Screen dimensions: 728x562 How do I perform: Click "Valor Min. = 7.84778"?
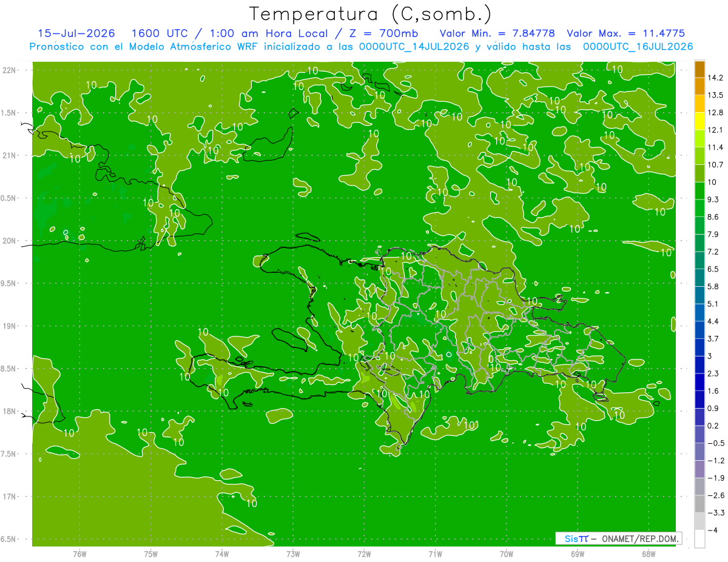click(497, 33)
